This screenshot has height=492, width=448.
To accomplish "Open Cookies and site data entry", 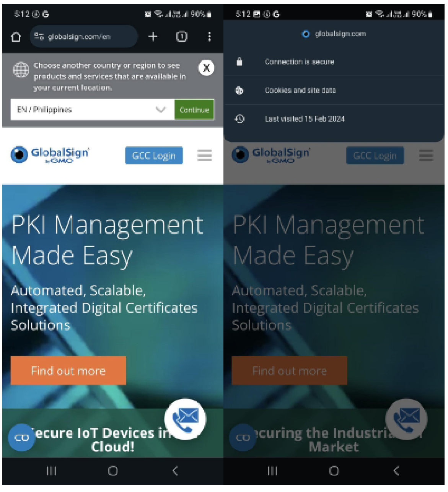I will pos(300,91).
